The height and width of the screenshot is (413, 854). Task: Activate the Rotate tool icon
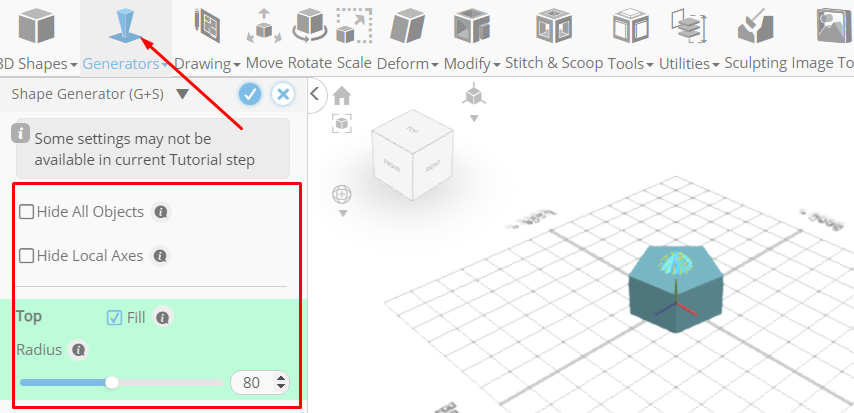coord(310,26)
